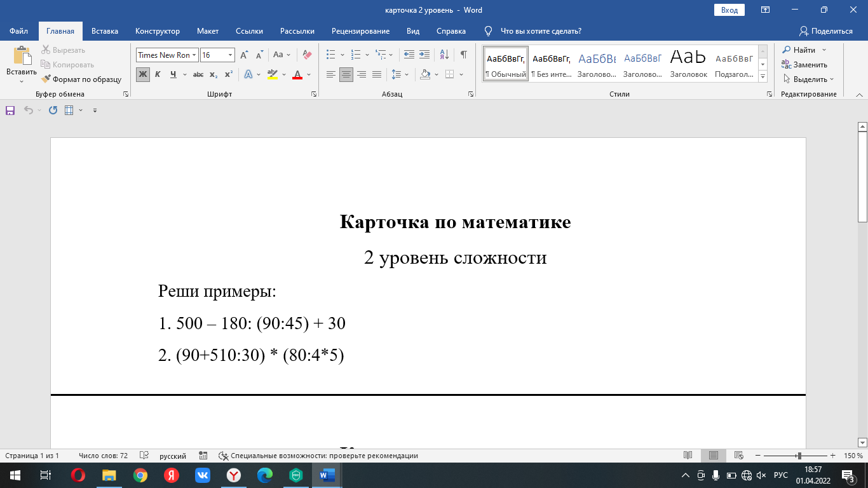
Task: Click the repeat/redo arrow in quick access toolbar
Action: tap(53, 110)
